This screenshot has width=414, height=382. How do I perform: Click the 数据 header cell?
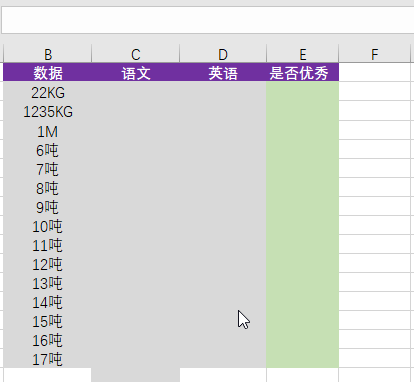tap(47, 72)
